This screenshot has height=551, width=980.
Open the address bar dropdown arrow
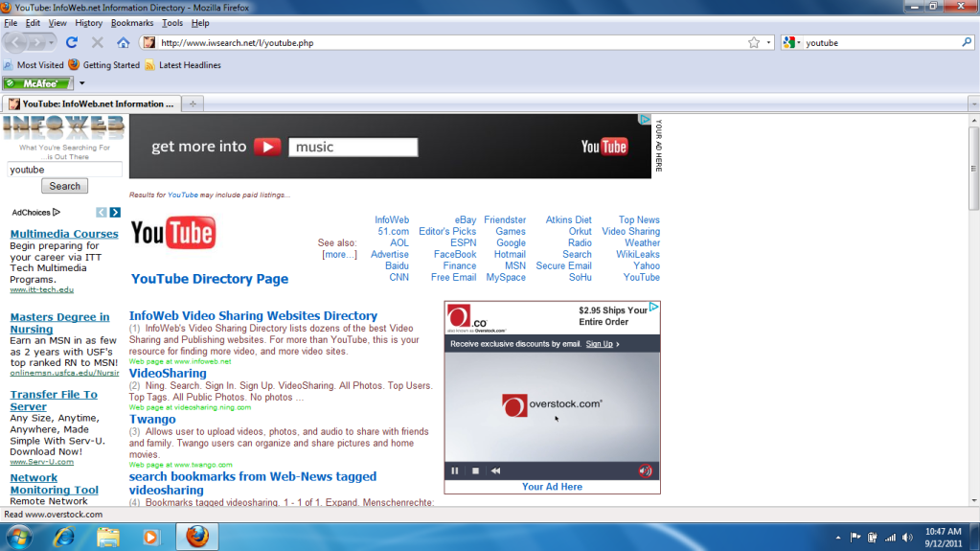(768, 42)
